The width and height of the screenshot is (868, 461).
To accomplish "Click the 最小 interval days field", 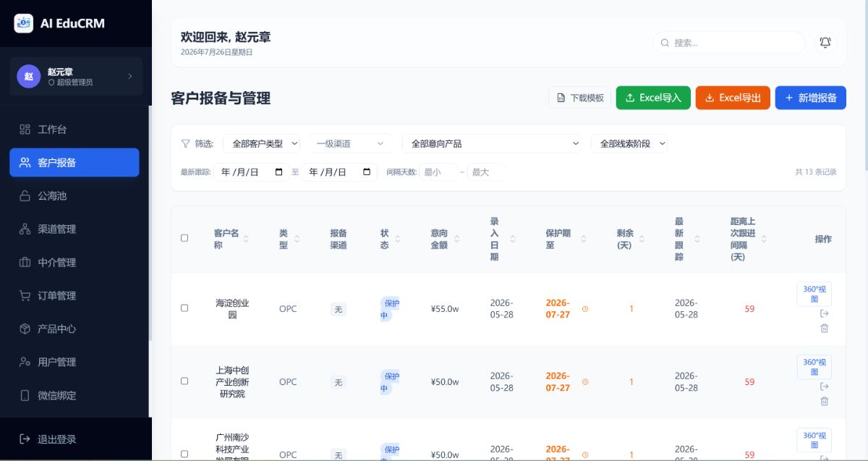I will coord(437,172).
